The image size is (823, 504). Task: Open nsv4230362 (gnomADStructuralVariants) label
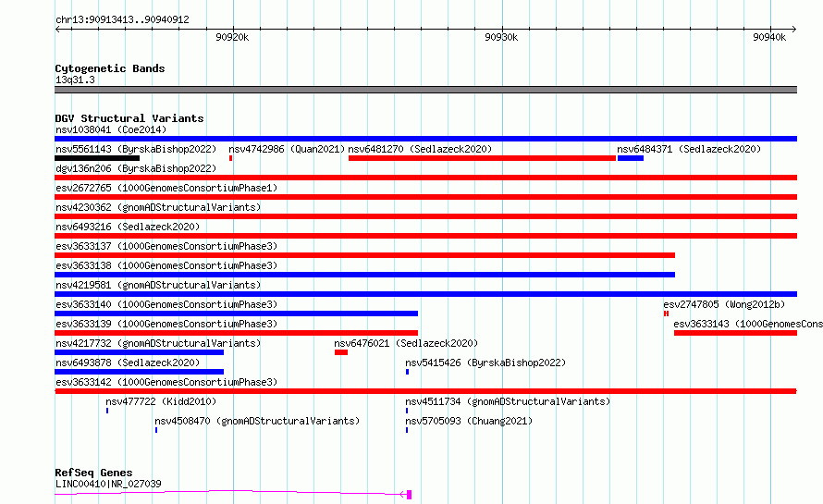158,207
